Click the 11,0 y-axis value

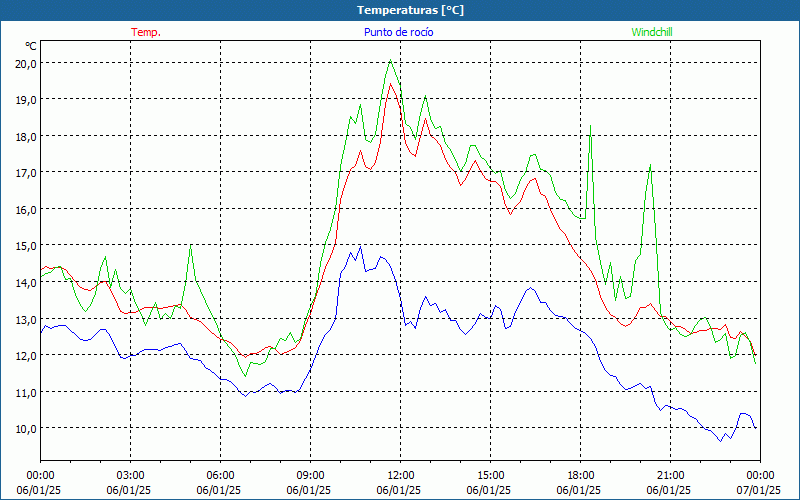[27, 392]
